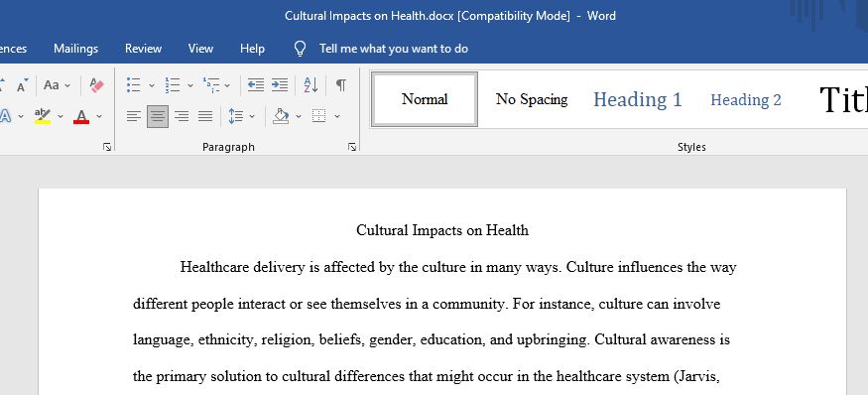Justify paragraph text
868x395 pixels.
click(205, 116)
